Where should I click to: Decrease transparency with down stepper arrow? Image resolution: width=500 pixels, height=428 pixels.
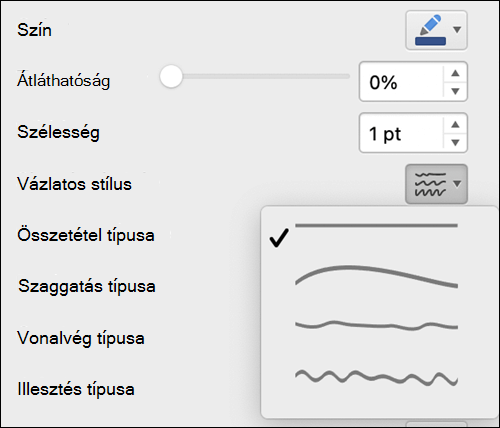455,91
